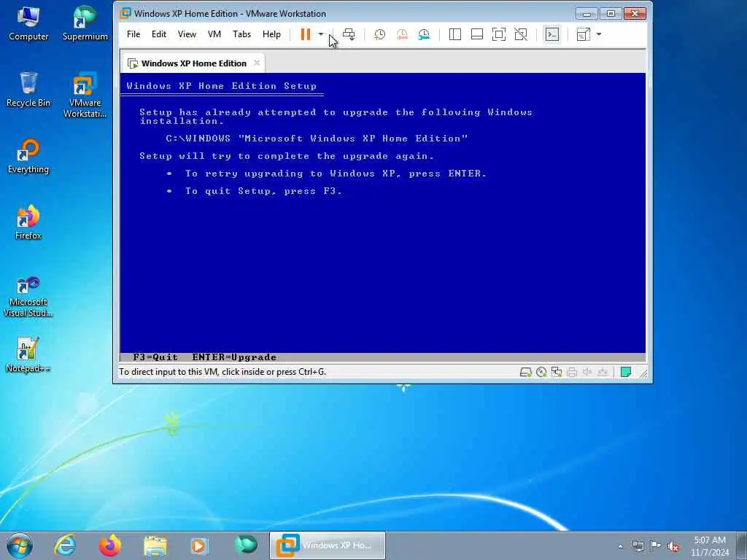This screenshot has width=747, height=560.
Task: Select the Computer desktop icon
Action: [28, 24]
